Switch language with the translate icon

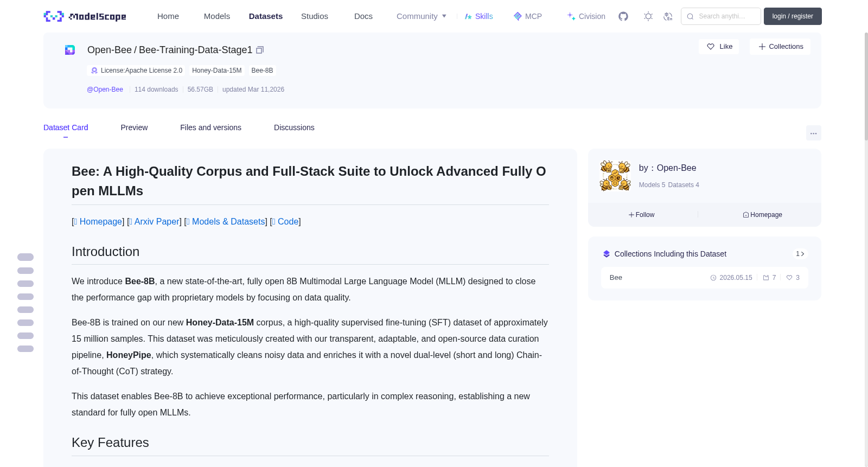(x=668, y=16)
